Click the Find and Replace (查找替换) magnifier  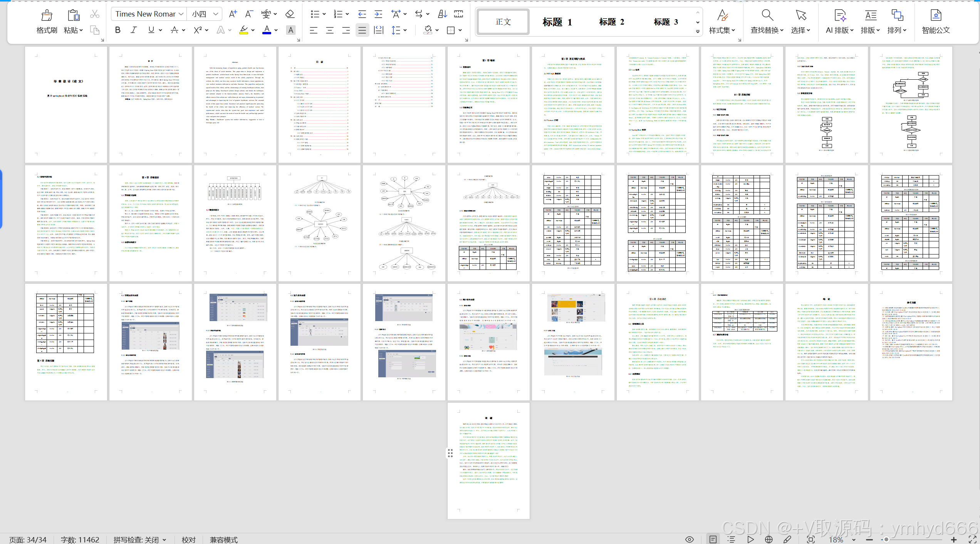coord(767,15)
